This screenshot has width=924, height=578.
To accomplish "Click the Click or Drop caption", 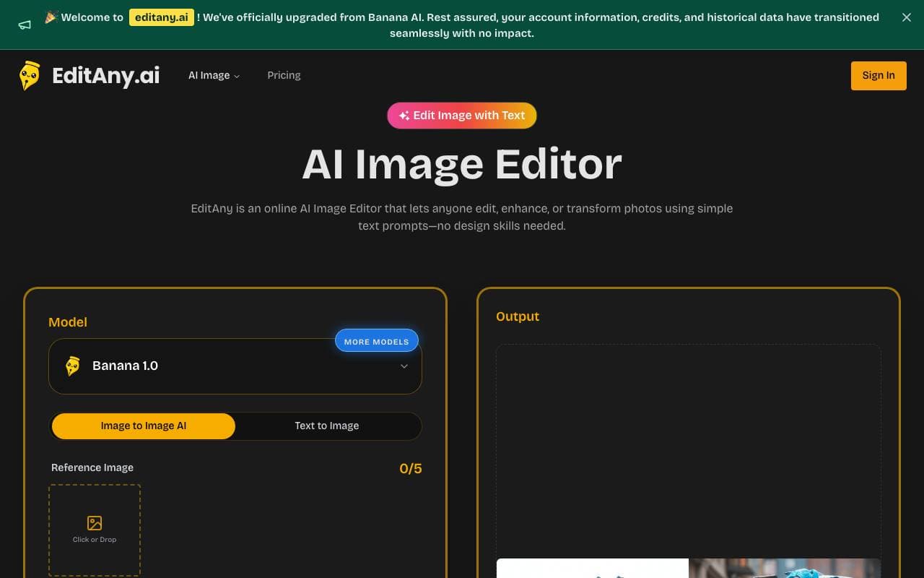I will (x=95, y=540).
